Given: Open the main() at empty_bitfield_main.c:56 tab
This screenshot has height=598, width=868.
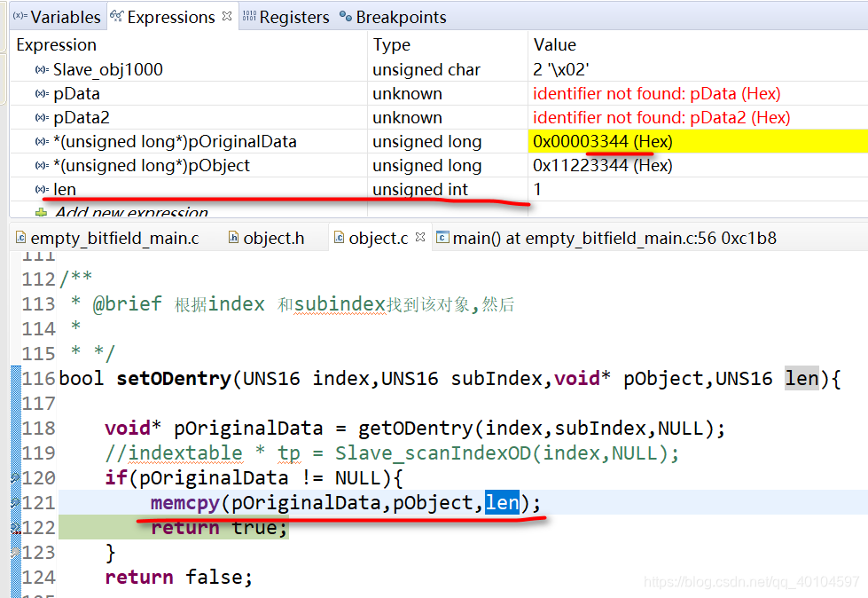Looking at the screenshot, I should [606, 238].
